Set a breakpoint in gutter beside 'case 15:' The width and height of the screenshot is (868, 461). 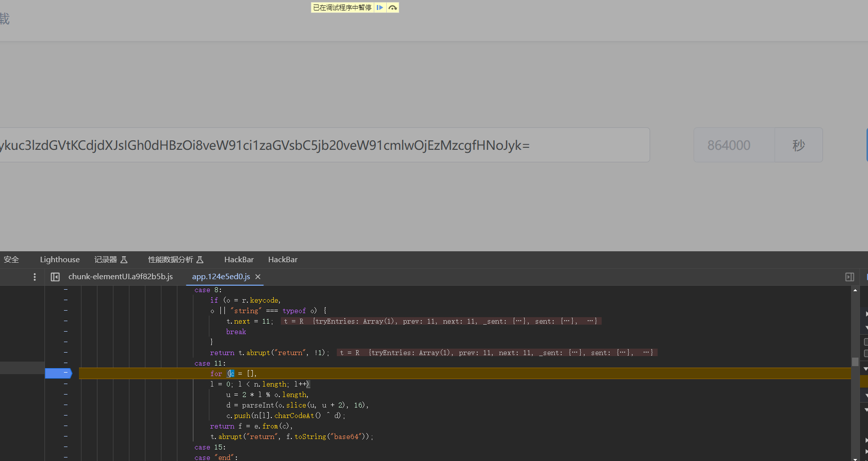pyautogui.click(x=65, y=447)
